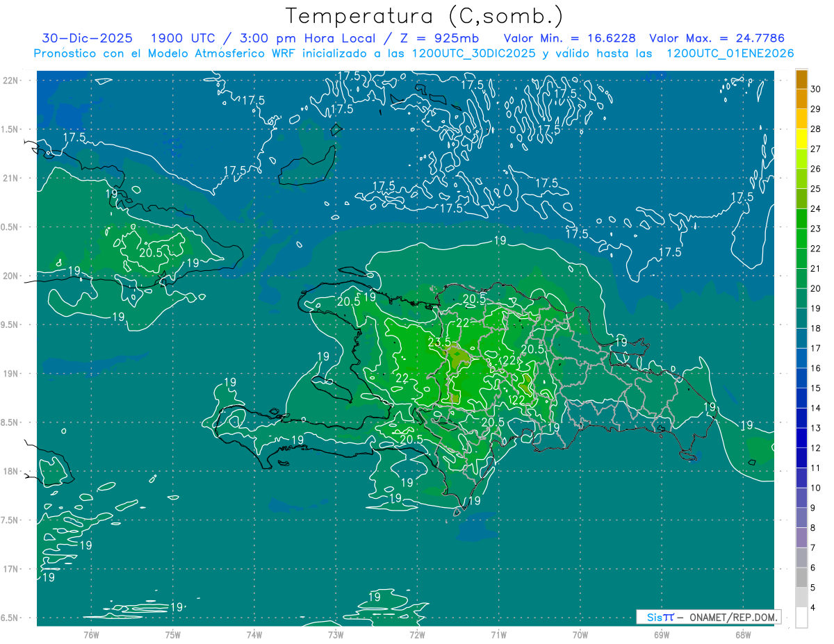Click the '74W' longitude axis label

(254, 635)
